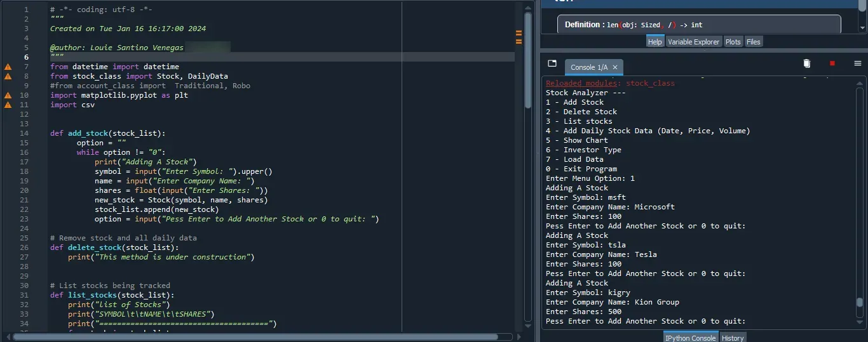The height and width of the screenshot is (342, 868).
Task: Stop the kernel with the red square icon
Action: [832, 63]
